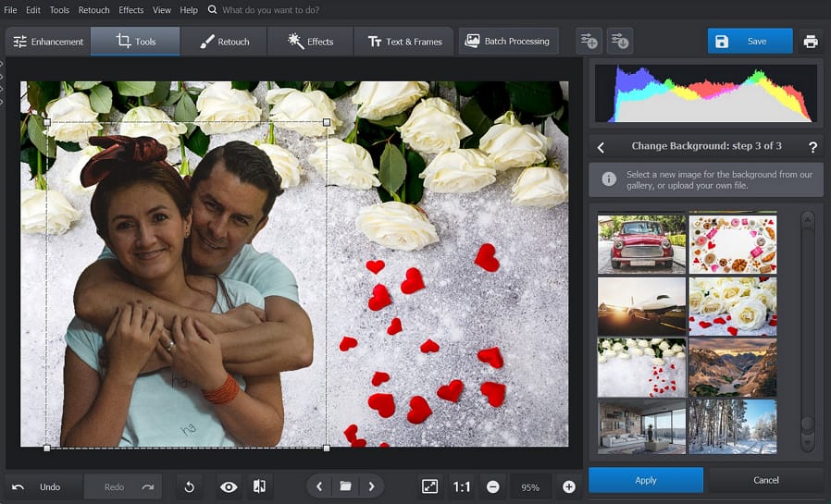This screenshot has width=831, height=504.
Task: Open the Help menu
Action: pos(189,10)
